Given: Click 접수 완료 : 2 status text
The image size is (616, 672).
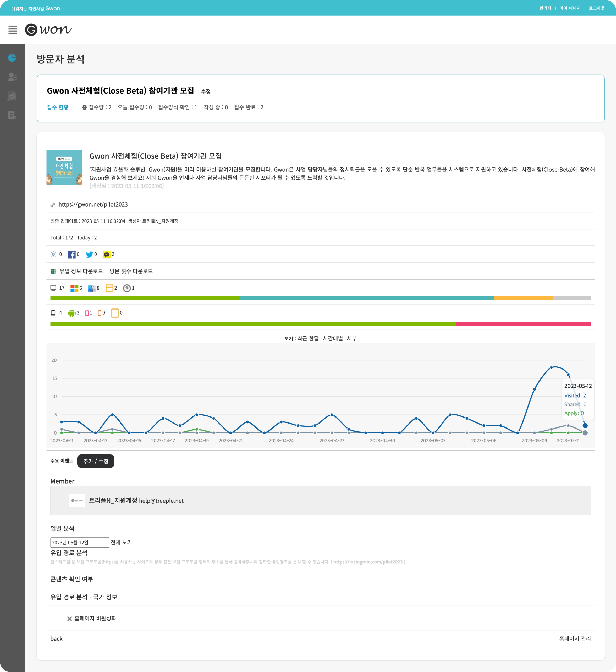Looking at the screenshot, I should pos(249,107).
